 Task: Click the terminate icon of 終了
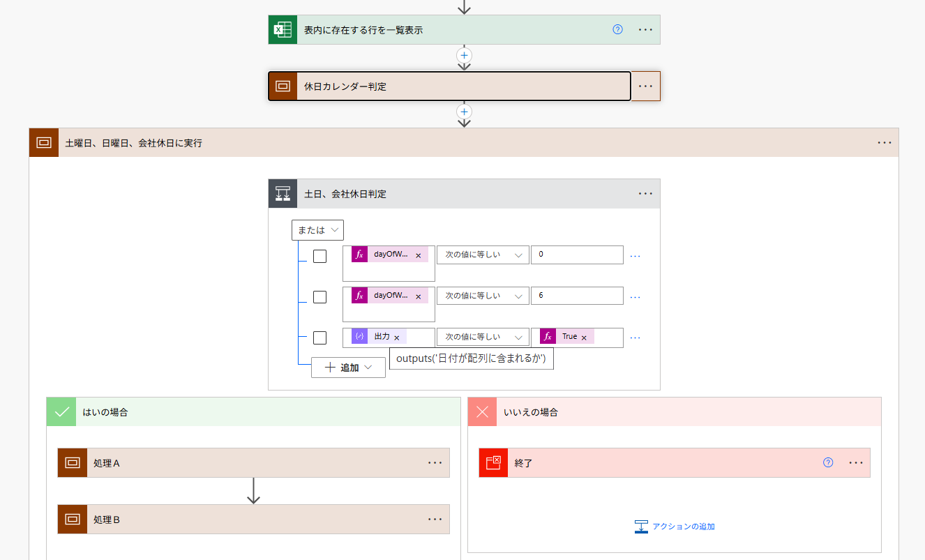click(493, 463)
